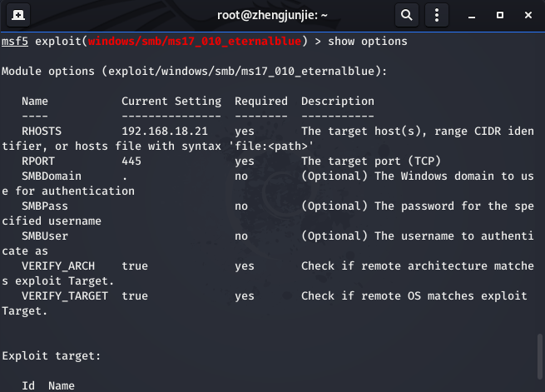Click the VERIFY_TARGET option name
This screenshot has width=545, height=392.
65,296
